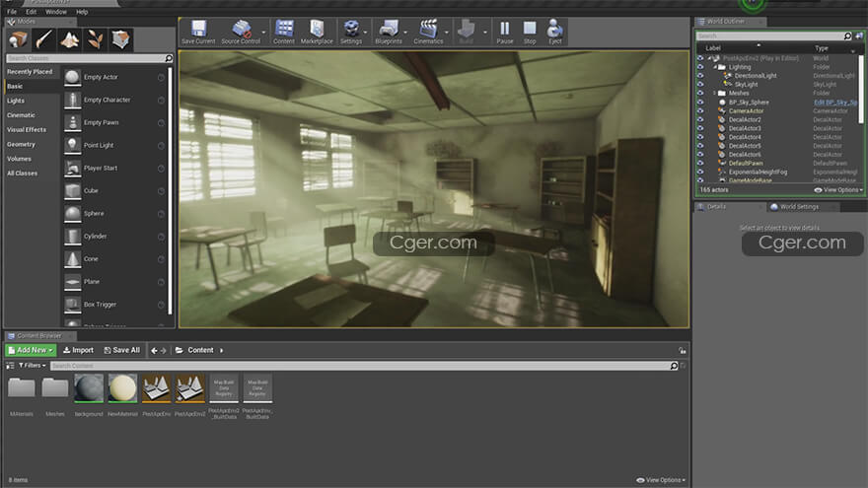
Task: Open Build options dropdown arrow
Action: click(485, 33)
